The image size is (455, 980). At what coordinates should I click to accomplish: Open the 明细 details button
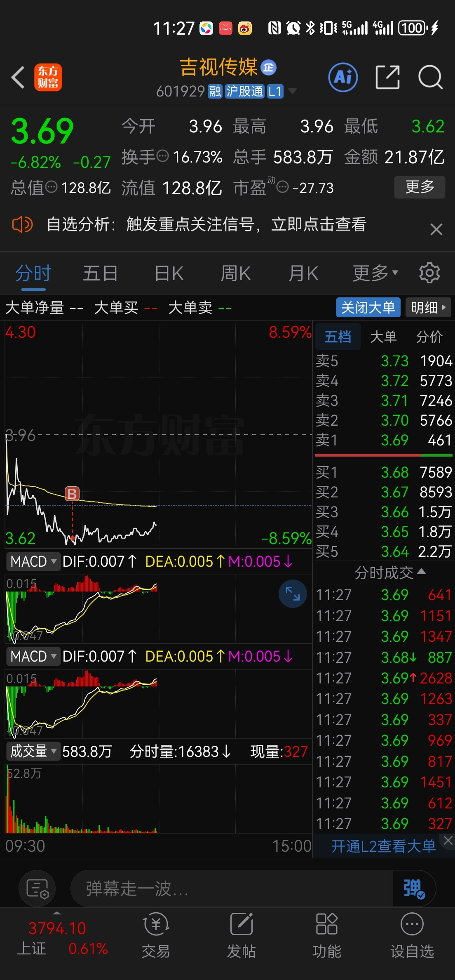(x=428, y=307)
